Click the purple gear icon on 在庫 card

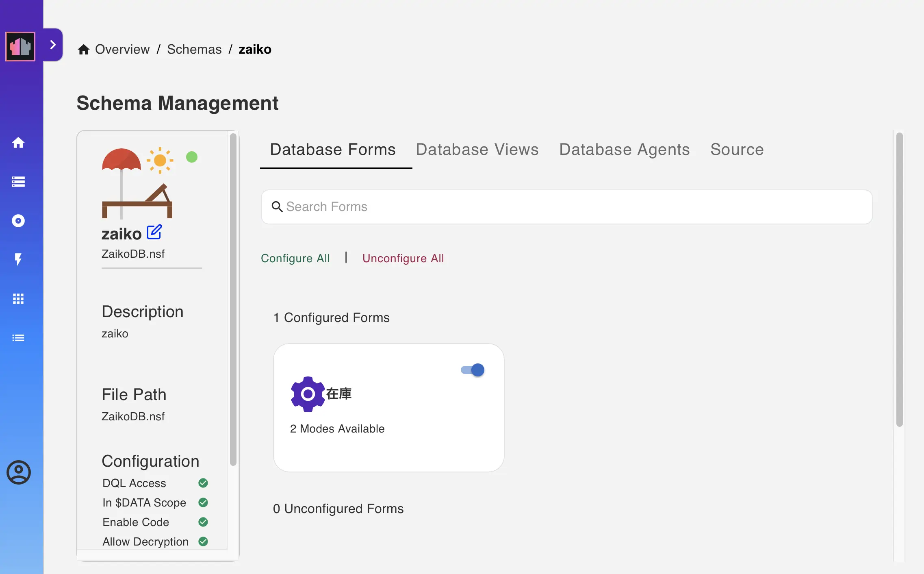pyautogui.click(x=308, y=394)
